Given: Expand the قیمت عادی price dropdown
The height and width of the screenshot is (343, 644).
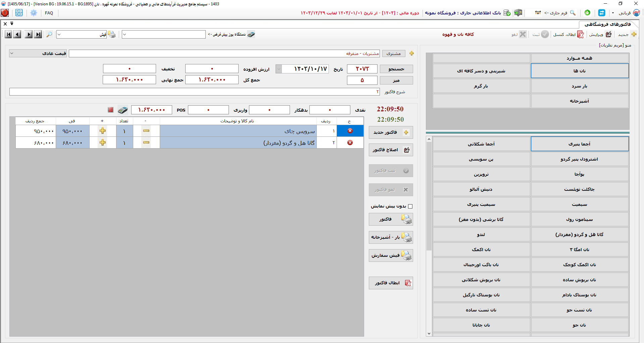Looking at the screenshot, I should (x=12, y=53).
